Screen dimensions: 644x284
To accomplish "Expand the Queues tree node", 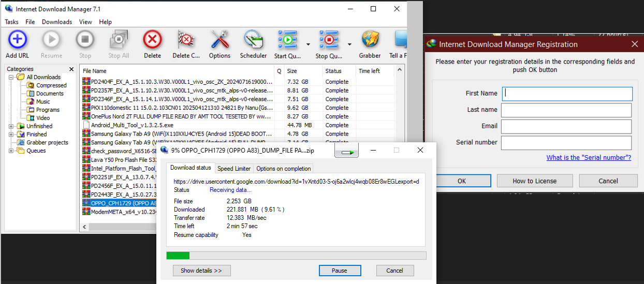I will point(11,151).
